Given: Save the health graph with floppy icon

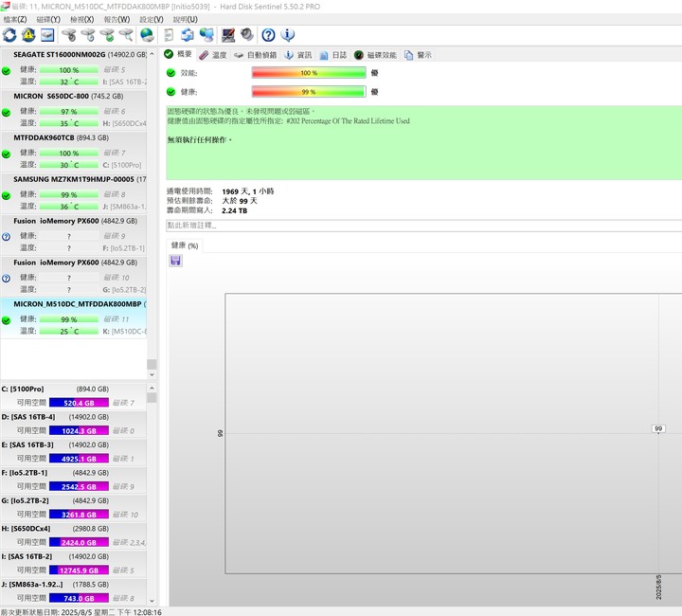Looking at the screenshot, I should (176, 261).
